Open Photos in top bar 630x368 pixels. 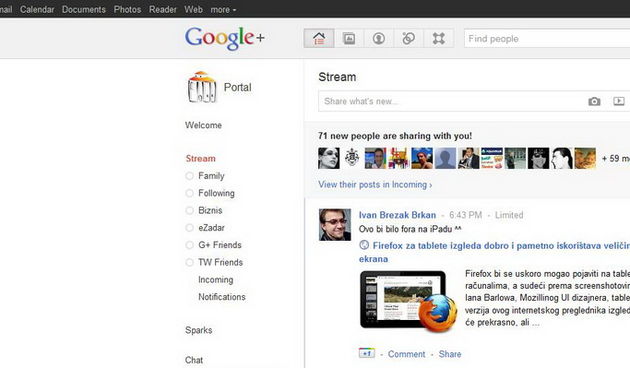click(127, 9)
